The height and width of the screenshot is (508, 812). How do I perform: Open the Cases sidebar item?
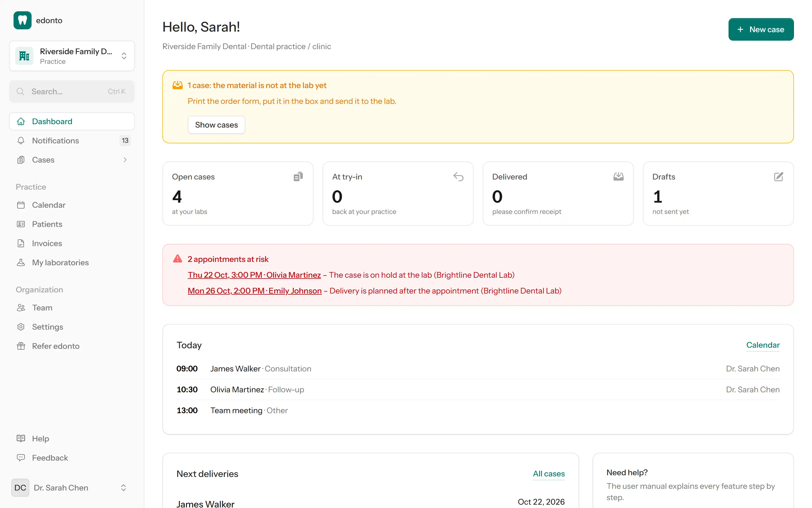[x=72, y=159]
